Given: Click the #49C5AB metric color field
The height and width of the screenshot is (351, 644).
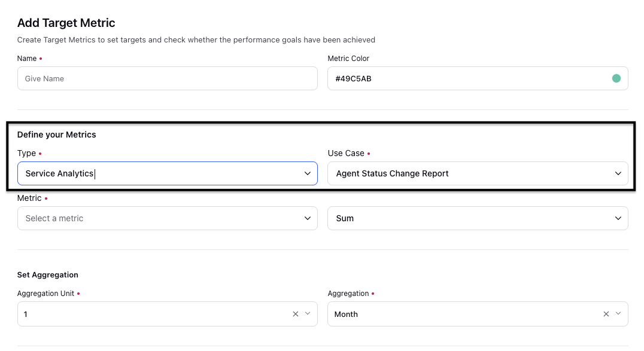Looking at the screenshot, I should click(478, 78).
